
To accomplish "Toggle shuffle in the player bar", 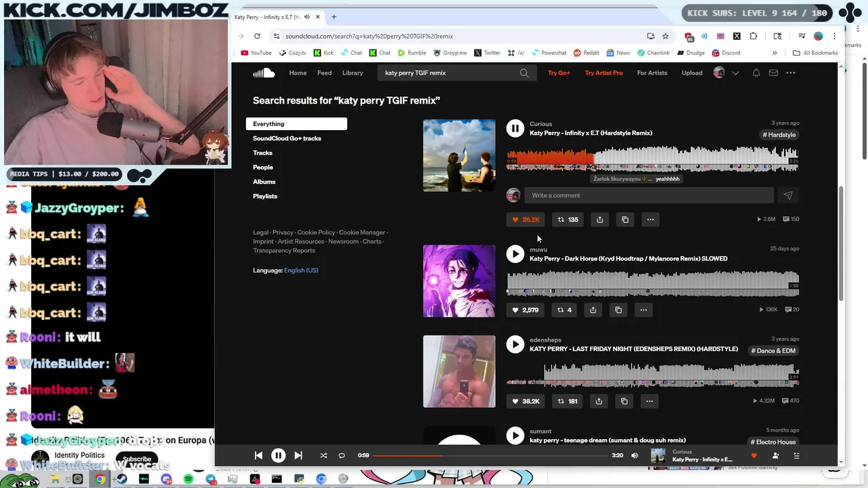I will pos(323,455).
